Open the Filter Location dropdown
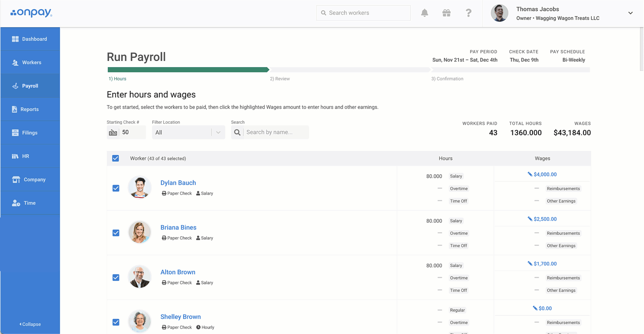Screen dimensions: 644x334 click(x=188, y=132)
